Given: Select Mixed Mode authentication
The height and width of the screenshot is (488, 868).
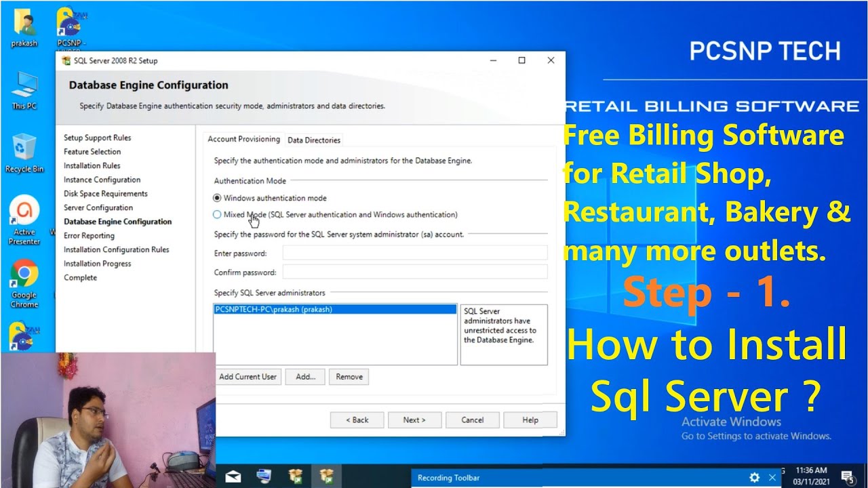Looking at the screenshot, I should [x=335, y=214].
